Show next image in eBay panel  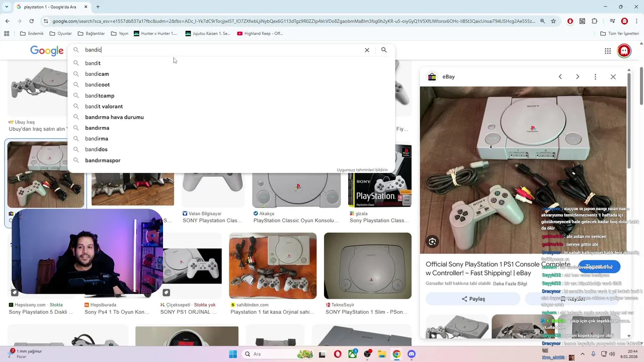click(x=578, y=76)
